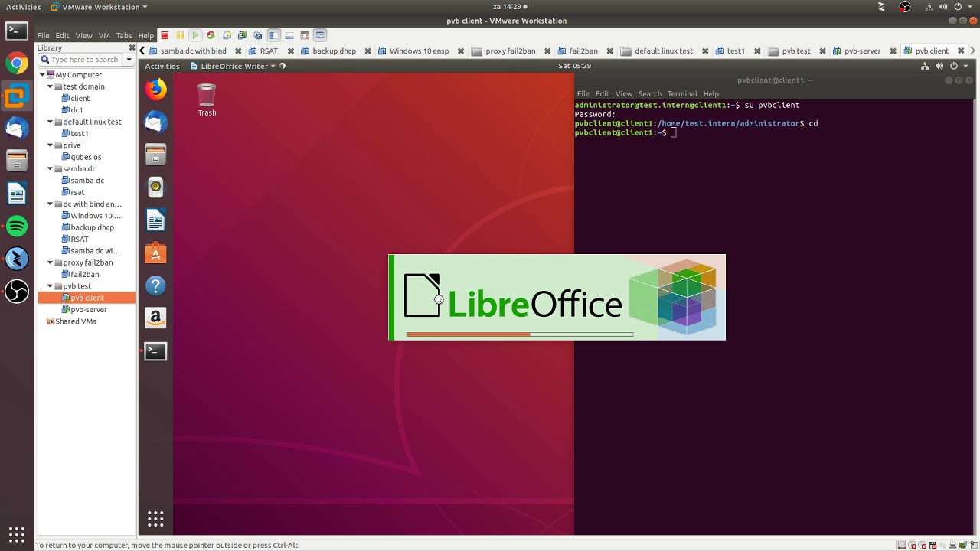Viewport: 980px width, 551px height.
Task: Collapse the pvb test folder in Library tree
Action: point(51,286)
